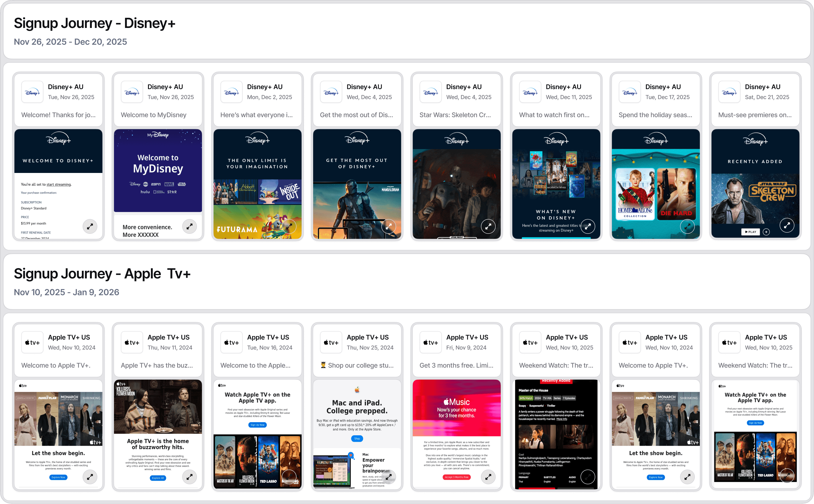Screen dimensions: 814x504
Task: Expand the Killers of the Flower Moon preview
Action: [189, 477]
